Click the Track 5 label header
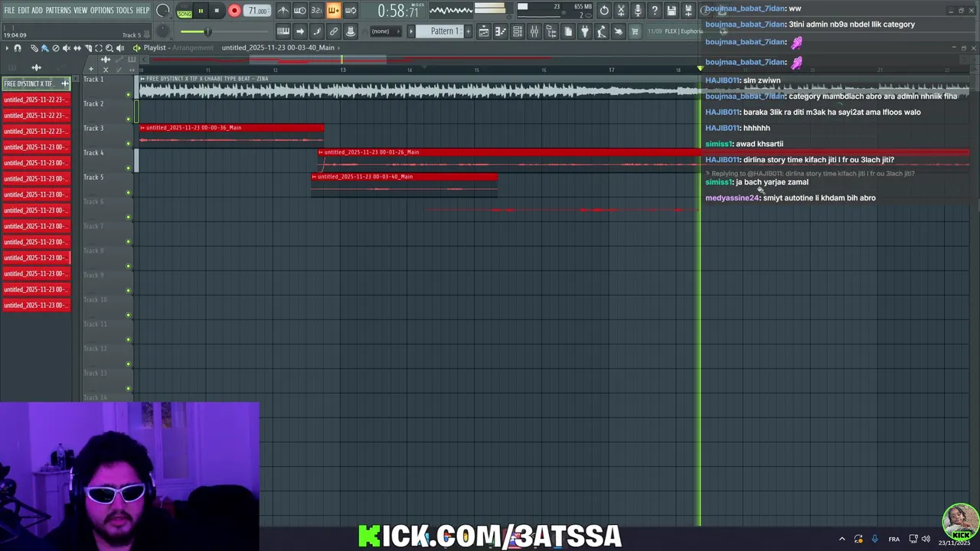980x551 pixels. click(93, 178)
